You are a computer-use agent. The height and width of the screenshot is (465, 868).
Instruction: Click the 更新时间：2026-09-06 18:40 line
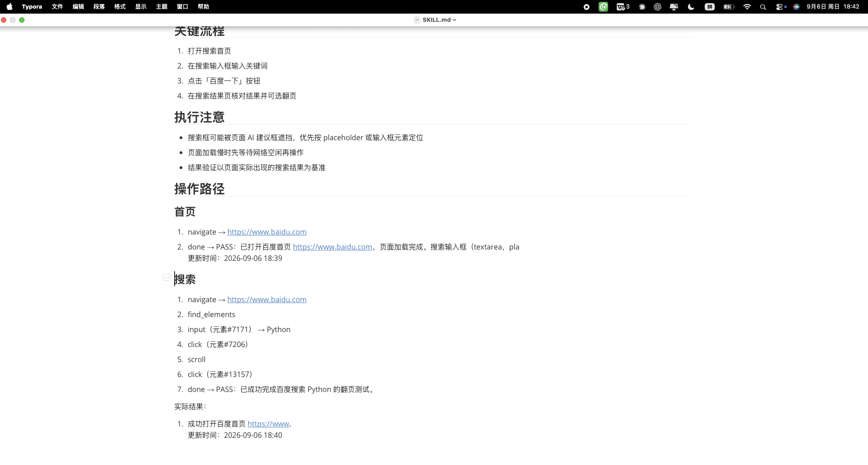click(235, 436)
